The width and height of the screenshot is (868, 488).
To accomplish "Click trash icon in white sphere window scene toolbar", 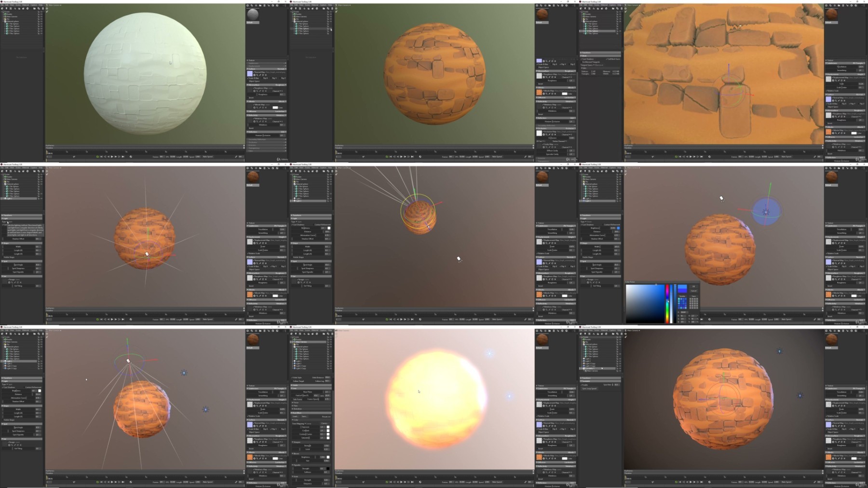I will [43, 8].
